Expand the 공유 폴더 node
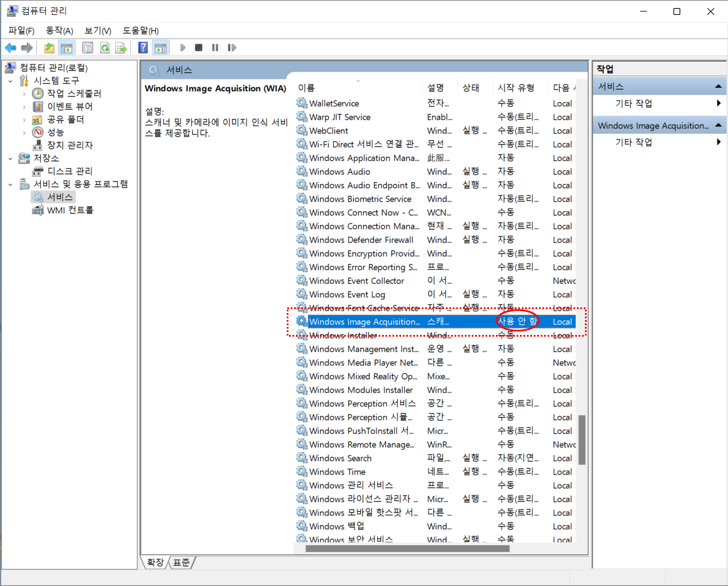 click(24, 120)
